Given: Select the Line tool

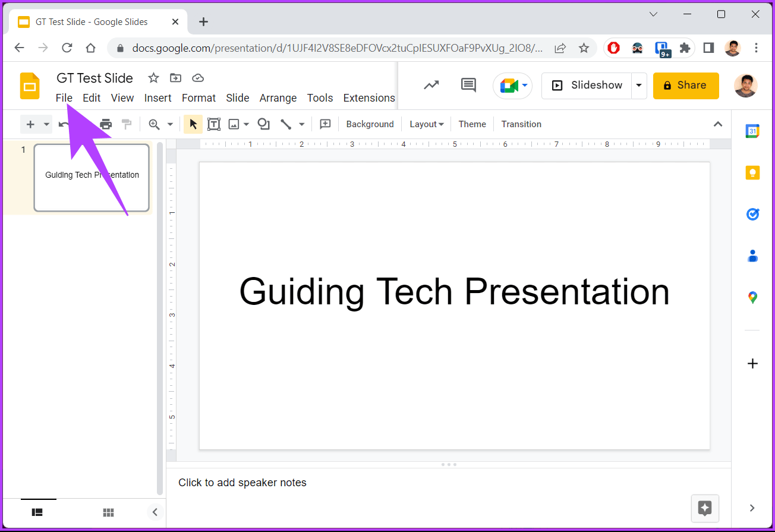Looking at the screenshot, I should (287, 124).
